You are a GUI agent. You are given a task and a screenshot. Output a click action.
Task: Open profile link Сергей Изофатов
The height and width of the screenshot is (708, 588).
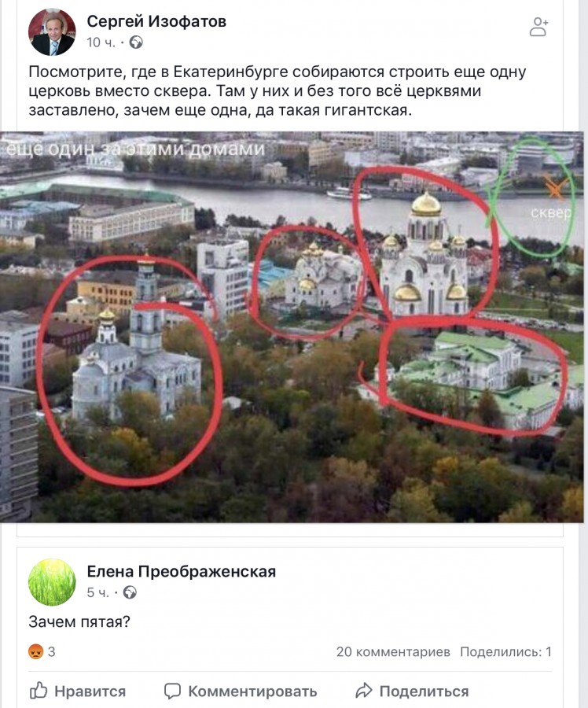tap(156, 21)
